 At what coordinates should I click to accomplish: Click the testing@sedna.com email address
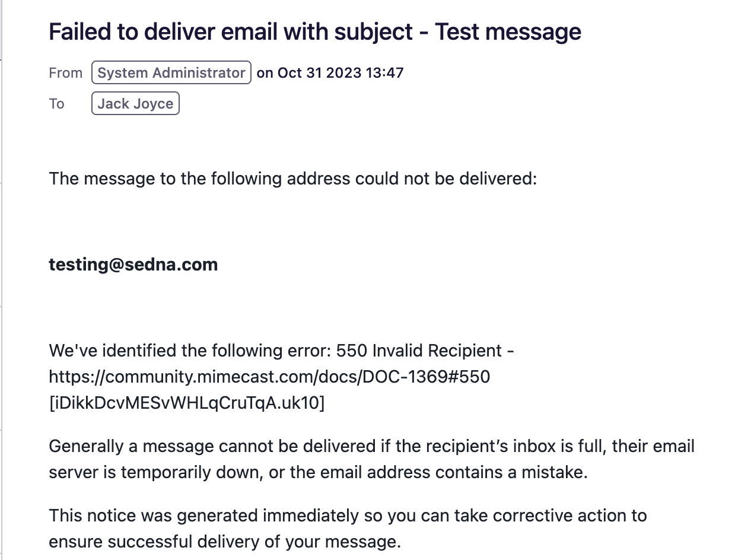[x=133, y=265]
